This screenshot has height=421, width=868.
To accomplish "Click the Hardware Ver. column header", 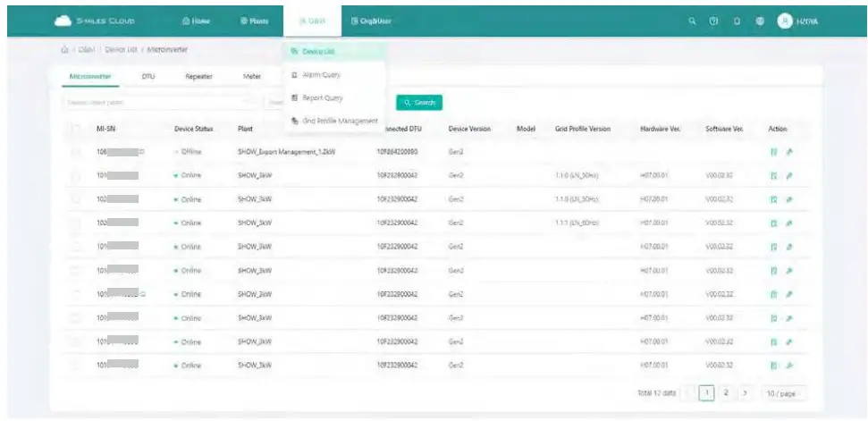I will 660,129.
